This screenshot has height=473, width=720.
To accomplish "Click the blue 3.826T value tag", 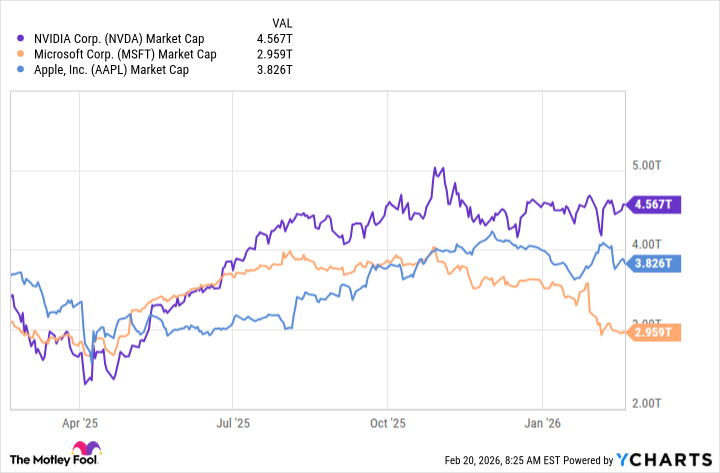I will pyautogui.click(x=653, y=264).
